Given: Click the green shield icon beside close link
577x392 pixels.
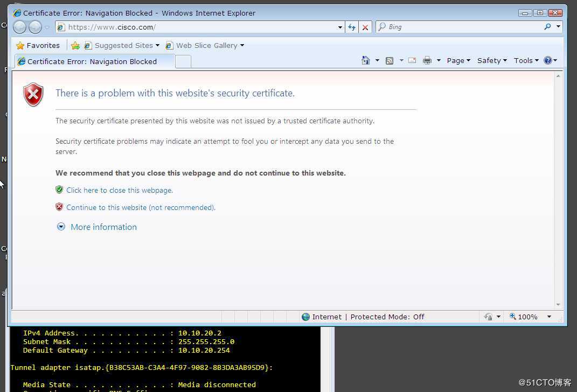Looking at the screenshot, I should pyautogui.click(x=59, y=190).
